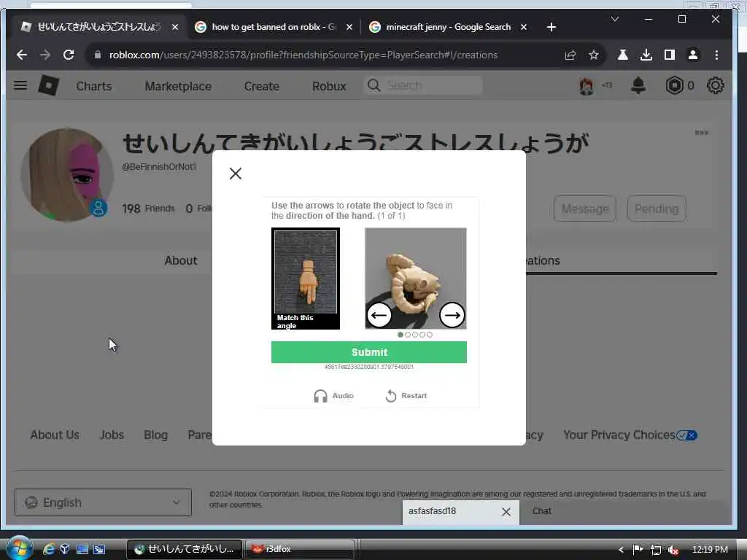Open Marketplace page
Viewport: 747px width, 560px height.
(x=178, y=86)
